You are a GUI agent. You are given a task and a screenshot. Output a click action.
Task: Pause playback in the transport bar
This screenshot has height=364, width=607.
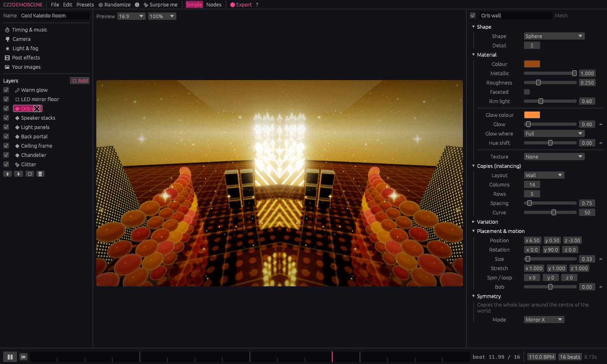(x=10, y=357)
